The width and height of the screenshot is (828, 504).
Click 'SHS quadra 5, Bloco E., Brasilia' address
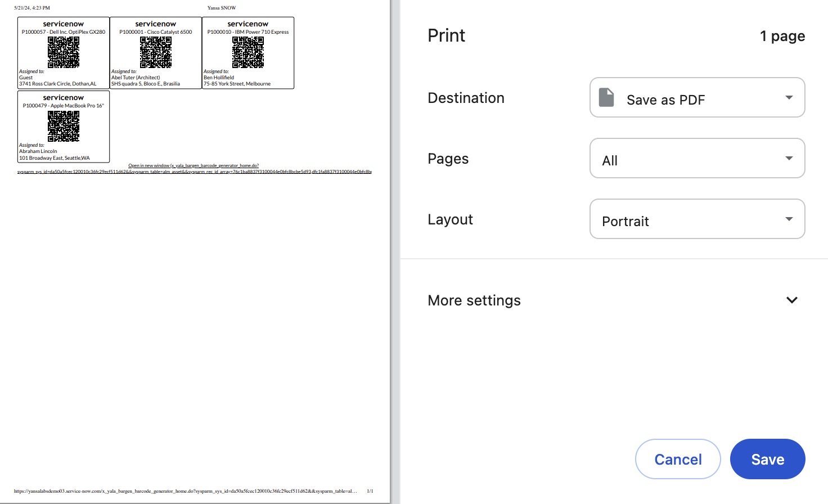pos(146,84)
